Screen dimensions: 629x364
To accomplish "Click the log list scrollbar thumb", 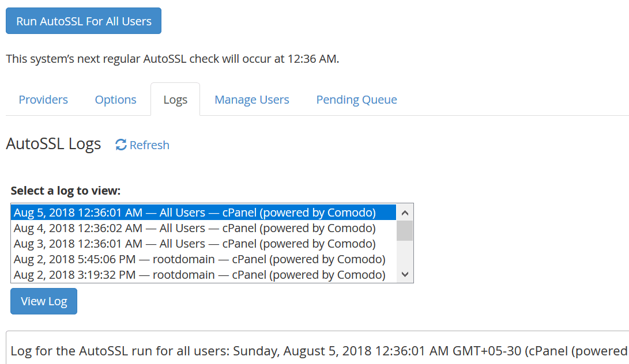I will (x=405, y=230).
